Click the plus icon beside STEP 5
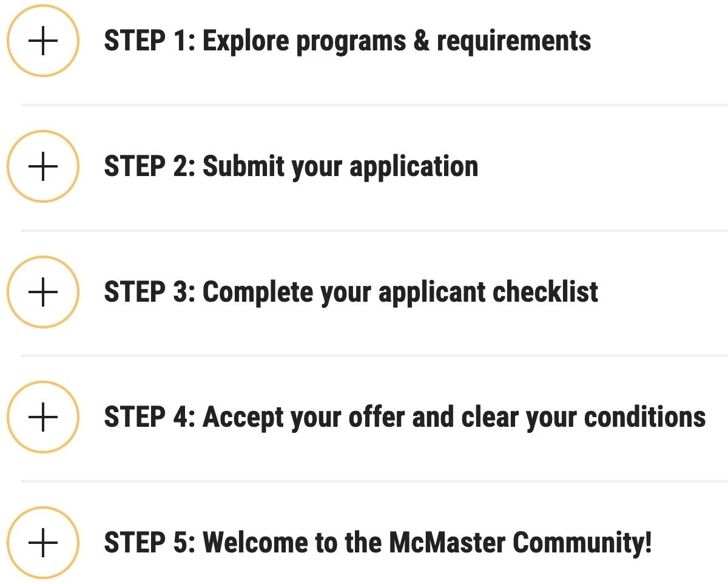Viewport: 728px width, 584px height. click(43, 542)
